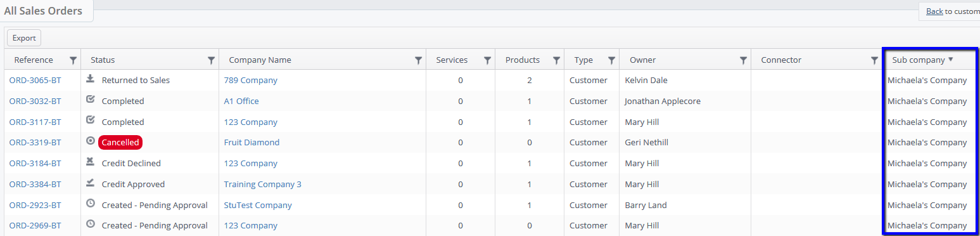
Task: Open the Products column filter
Action: click(557, 60)
